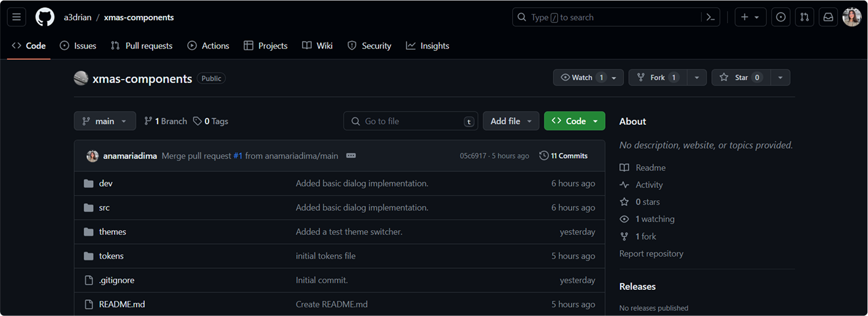Open the dev folder
Viewport: 868px width, 316px height.
coord(106,183)
